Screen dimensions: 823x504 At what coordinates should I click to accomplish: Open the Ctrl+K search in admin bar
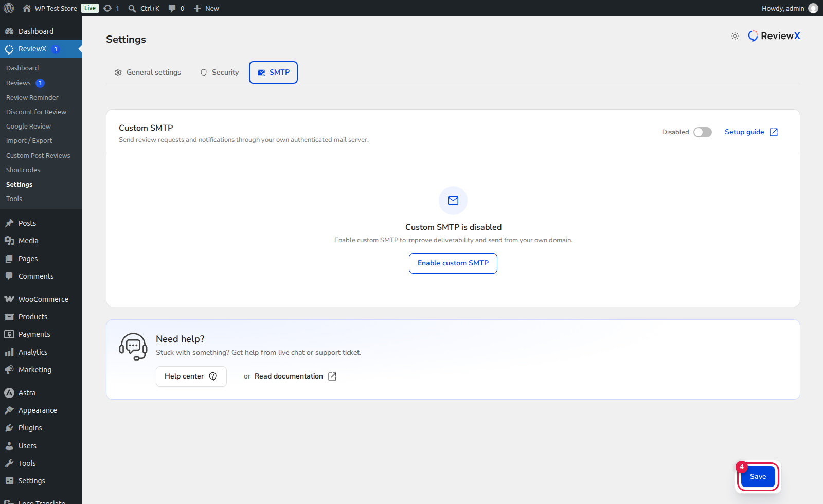144,8
